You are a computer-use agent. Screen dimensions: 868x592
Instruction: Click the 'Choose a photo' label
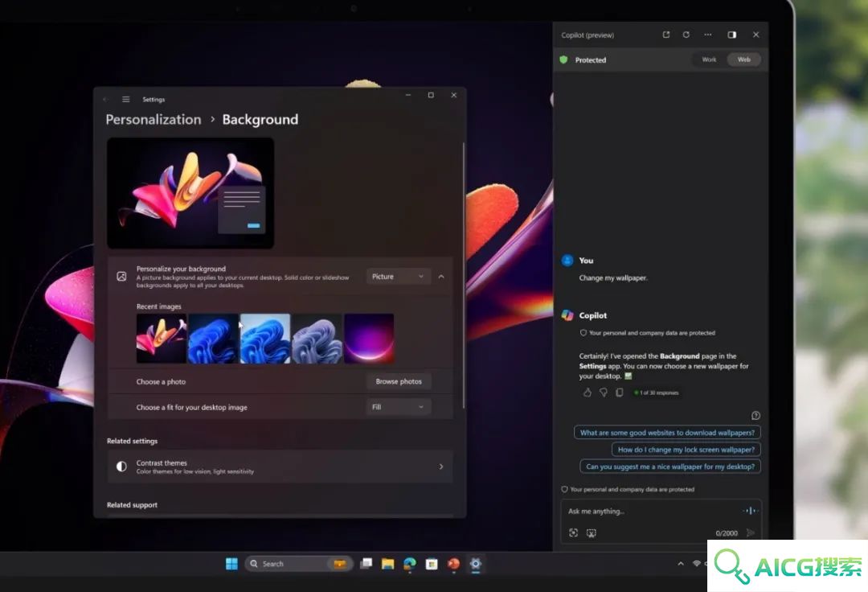161,381
